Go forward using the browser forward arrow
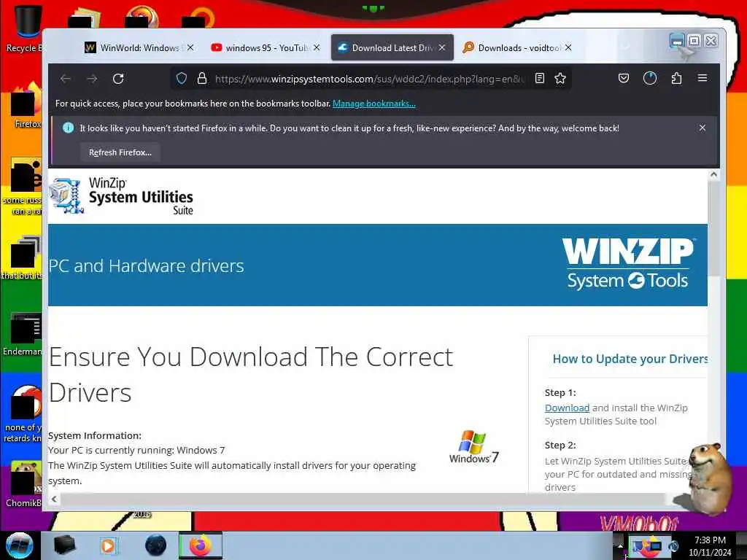The width and height of the screenshot is (747, 560). pos(92,79)
